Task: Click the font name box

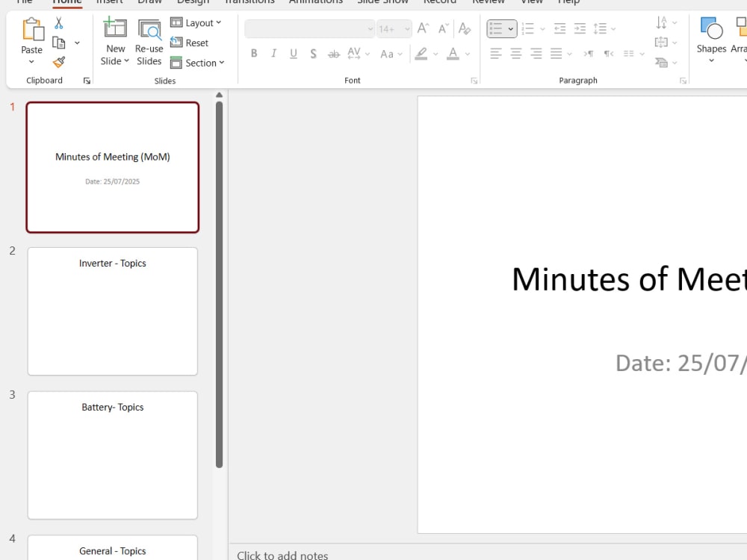Action: [309, 29]
